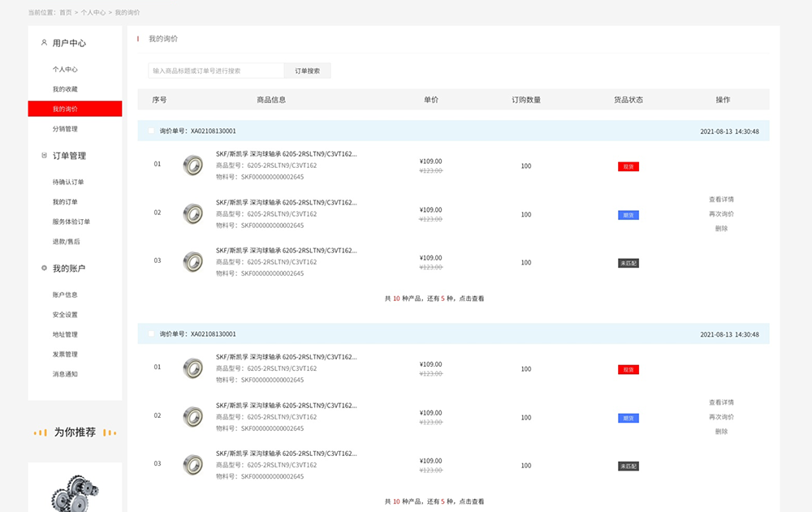This screenshot has width=812, height=512.
Task: Click the dark 未匹配 badge in first order
Action: click(628, 263)
